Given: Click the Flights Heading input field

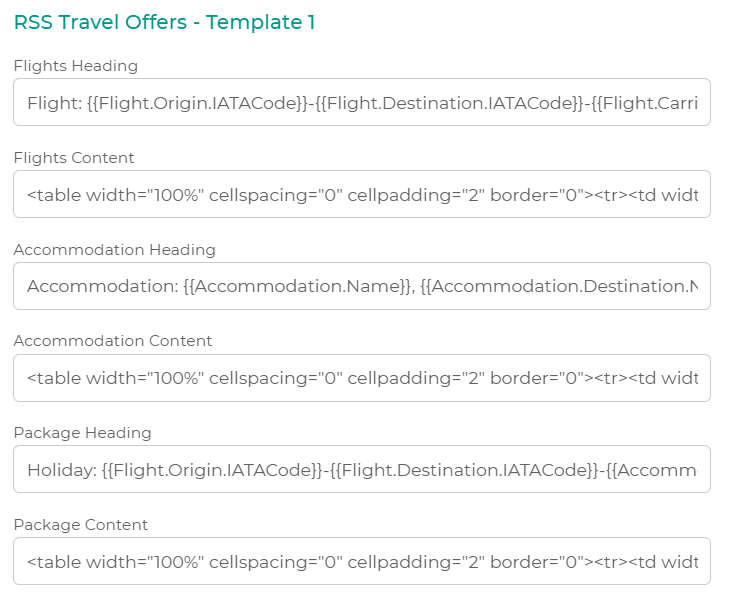Looking at the screenshot, I should click(x=361, y=102).
